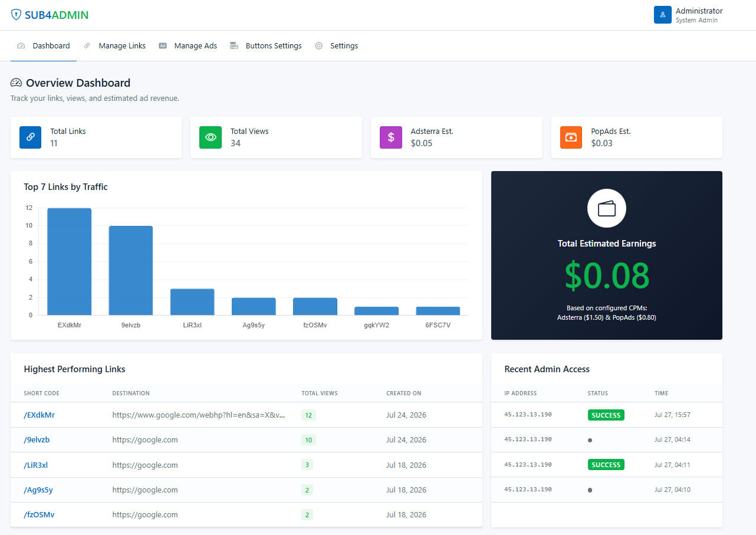This screenshot has width=756, height=535.
Task: Click the purple Adsterra dollar icon
Action: (391, 137)
